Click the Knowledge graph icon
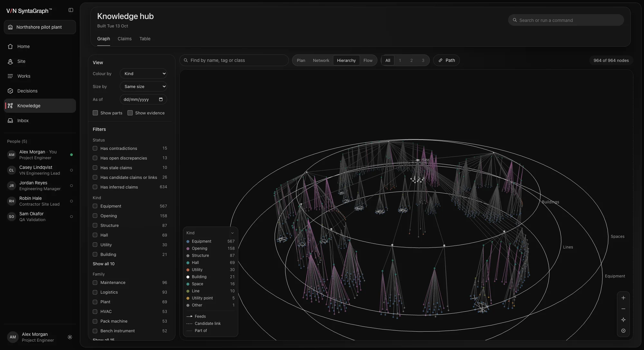 coord(10,106)
